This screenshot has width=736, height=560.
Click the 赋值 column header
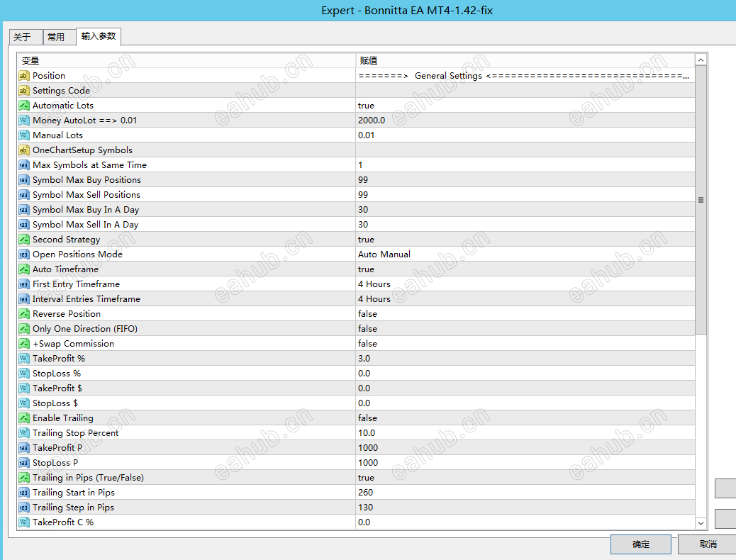point(525,60)
